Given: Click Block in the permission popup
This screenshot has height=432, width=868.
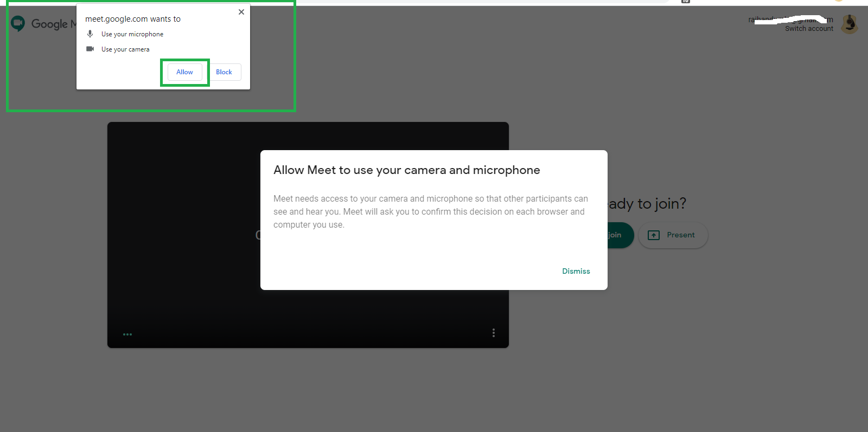Looking at the screenshot, I should (224, 72).
